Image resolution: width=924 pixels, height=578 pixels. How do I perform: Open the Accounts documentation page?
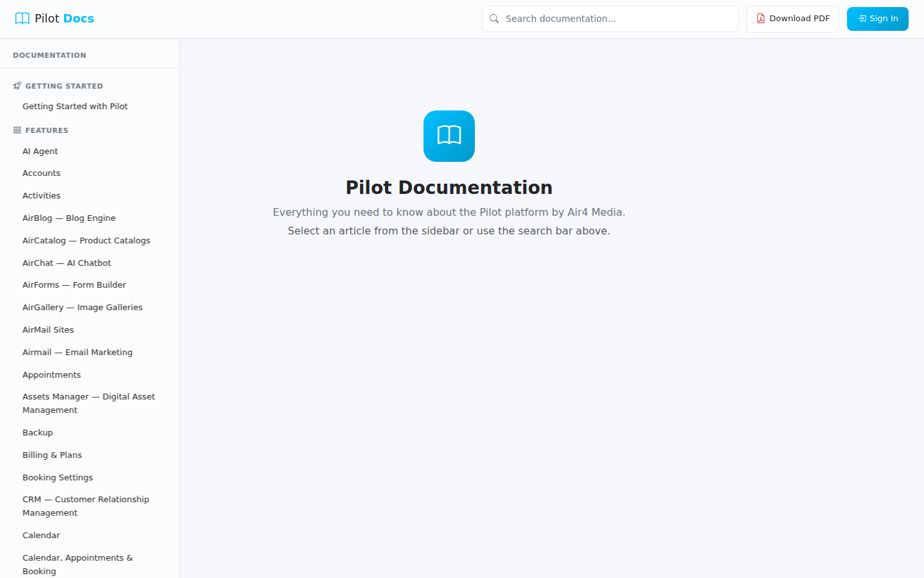41,173
